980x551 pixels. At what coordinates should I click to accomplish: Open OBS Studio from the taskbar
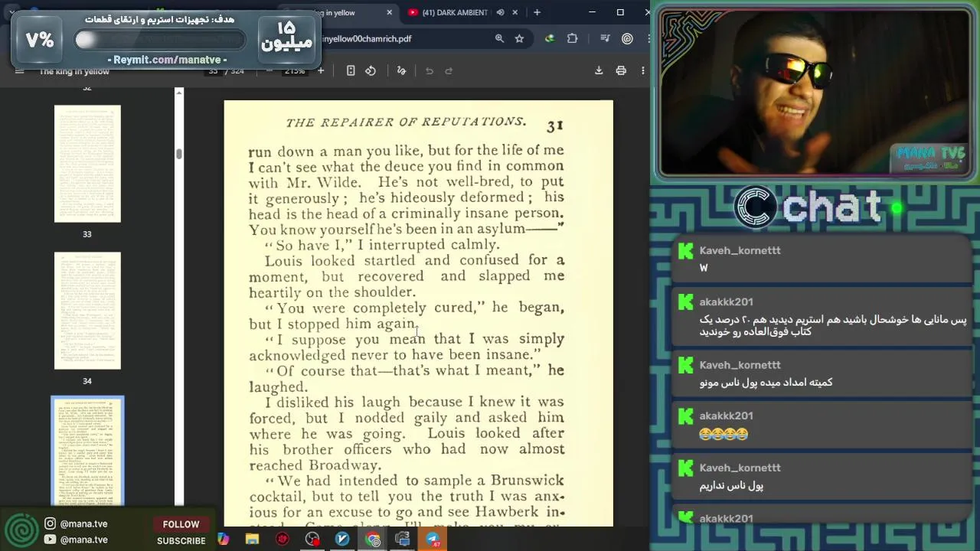tap(312, 539)
